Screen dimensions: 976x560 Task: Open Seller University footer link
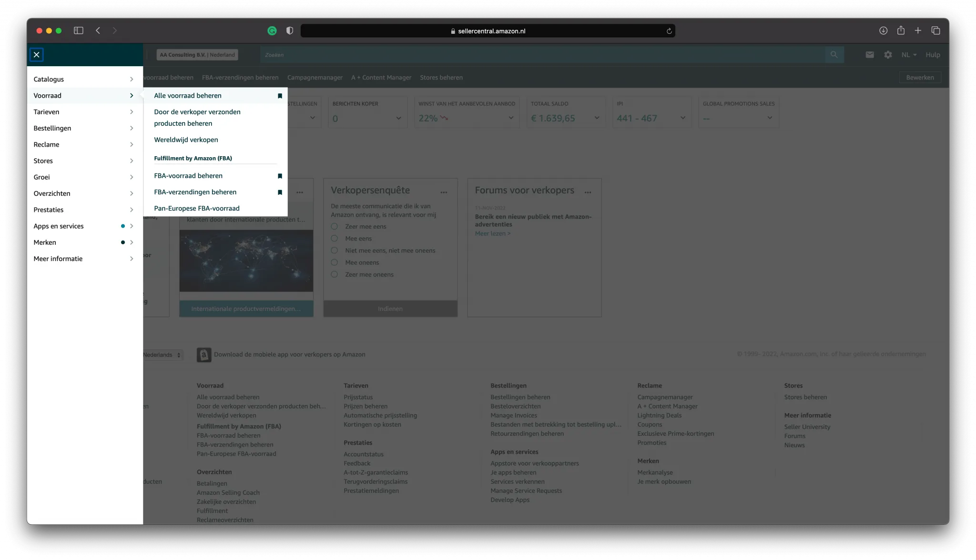pos(807,427)
